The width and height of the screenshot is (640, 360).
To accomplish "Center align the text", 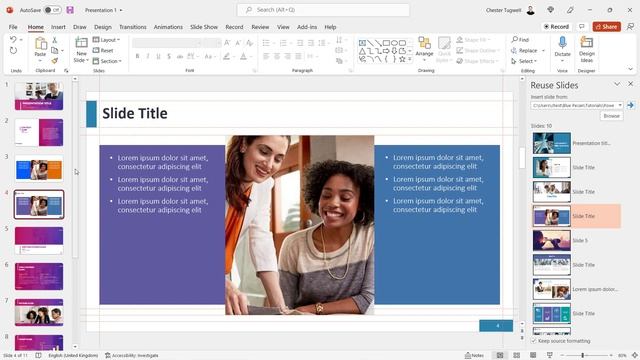I will coord(277,56).
